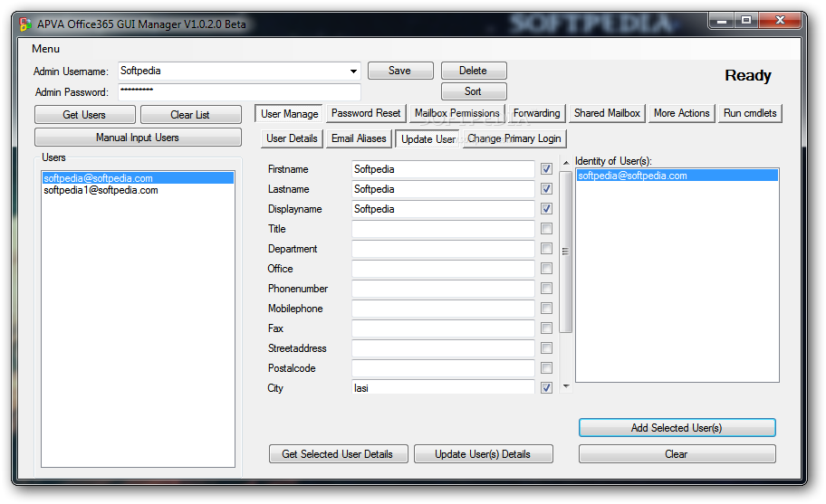Viewport: 826px width, 504px height.
Task: Click the City input field
Action: pos(443,387)
